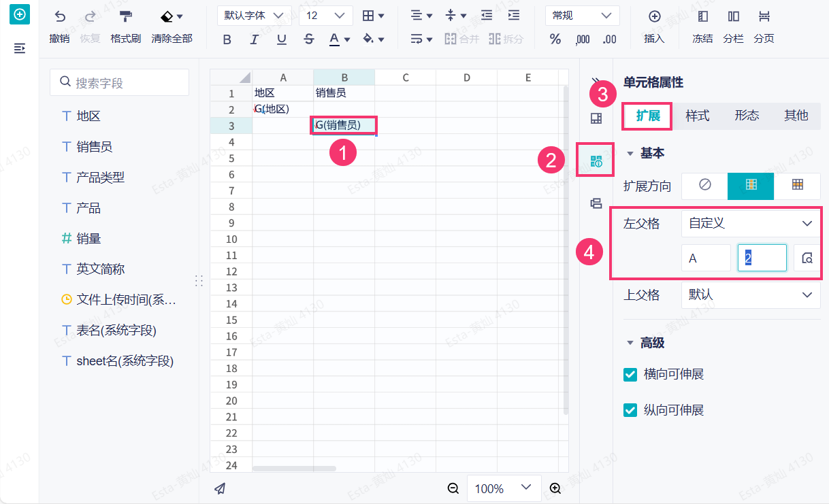Apply thousands separator format
The image size is (829, 504).
pyautogui.click(x=583, y=39)
